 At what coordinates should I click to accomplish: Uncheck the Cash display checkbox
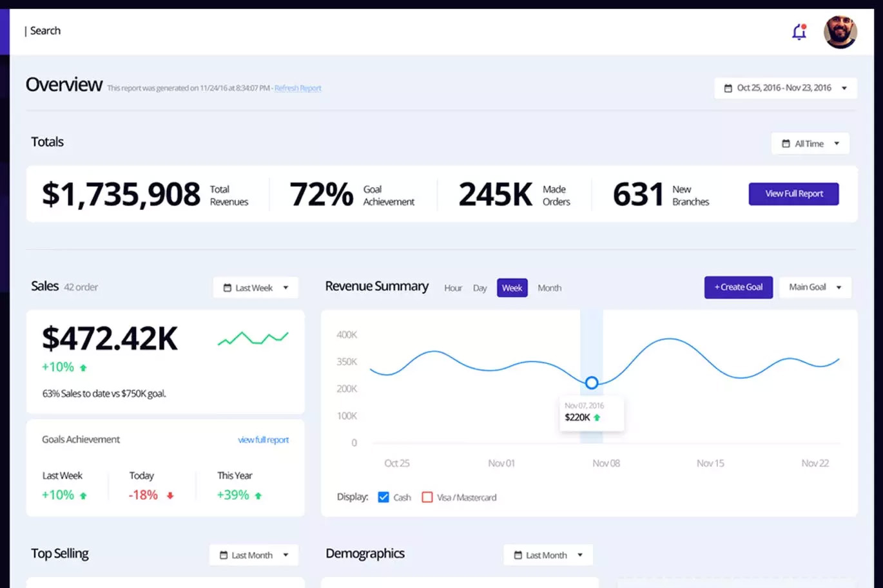pyautogui.click(x=383, y=497)
